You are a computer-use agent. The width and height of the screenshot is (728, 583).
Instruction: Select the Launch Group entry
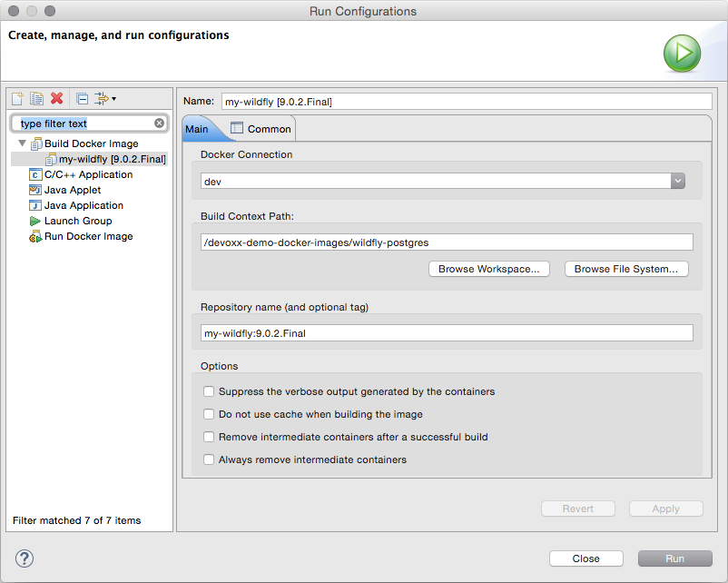[x=77, y=221]
